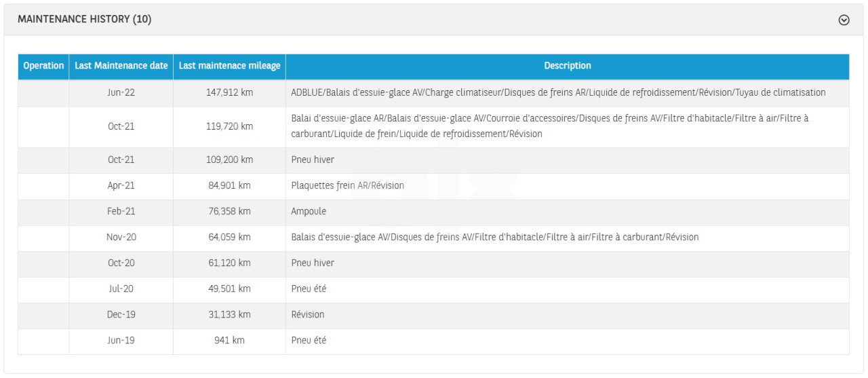The width and height of the screenshot is (868, 378).
Task: Select the 147,912 km mileage cell
Action: pos(229,92)
